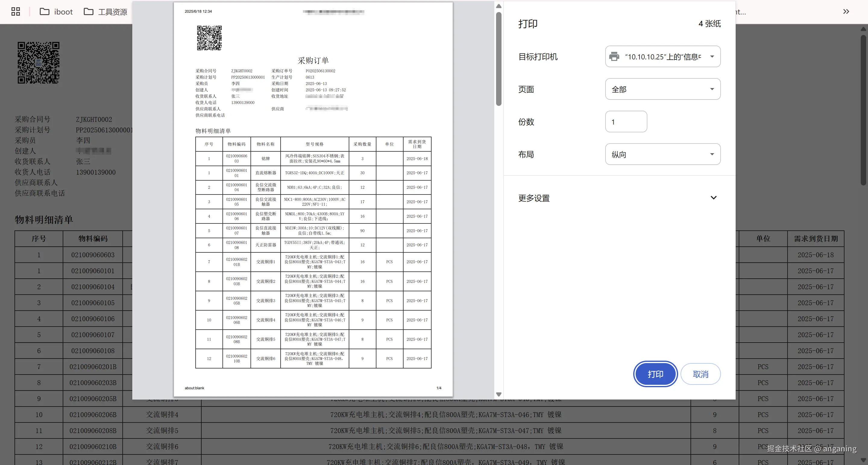Click the 物料编码 column header in background table
Image resolution: width=868 pixels, height=465 pixels.
click(x=93, y=239)
